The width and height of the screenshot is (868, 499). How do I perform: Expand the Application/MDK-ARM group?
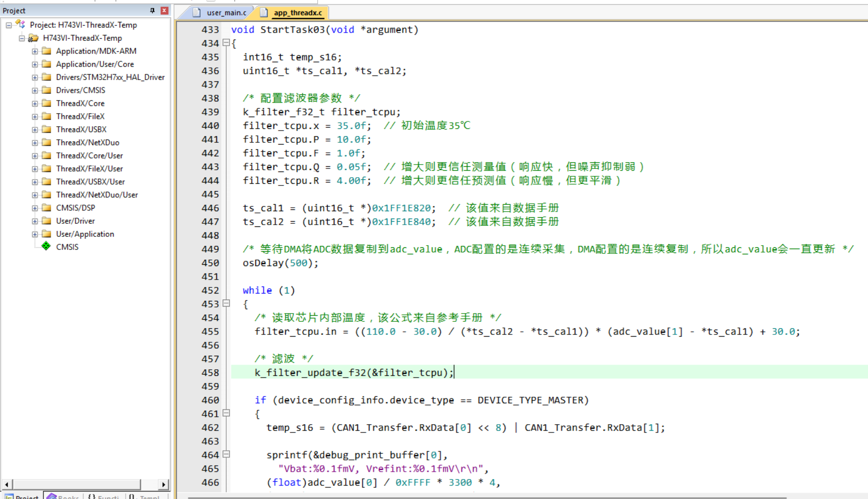tap(35, 51)
